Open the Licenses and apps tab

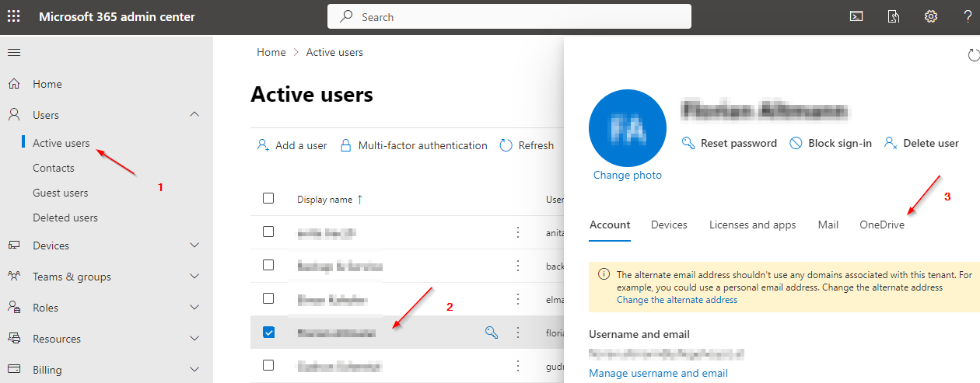click(x=753, y=225)
